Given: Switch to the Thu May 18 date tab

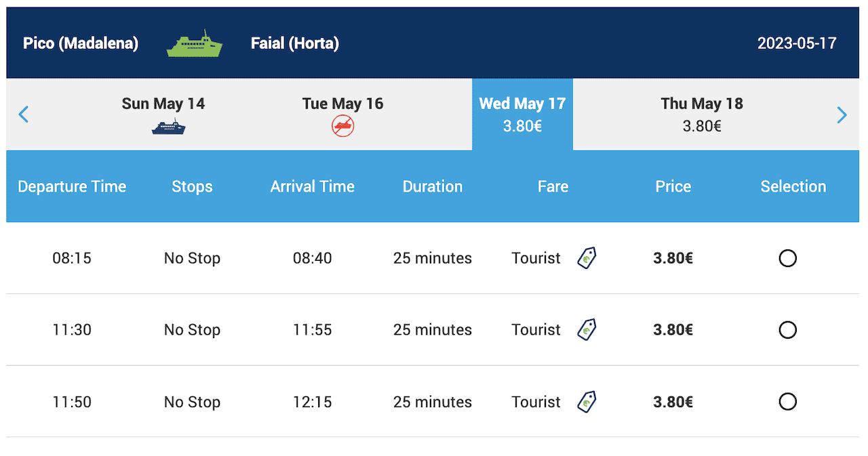Looking at the screenshot, I should point(702,115).
